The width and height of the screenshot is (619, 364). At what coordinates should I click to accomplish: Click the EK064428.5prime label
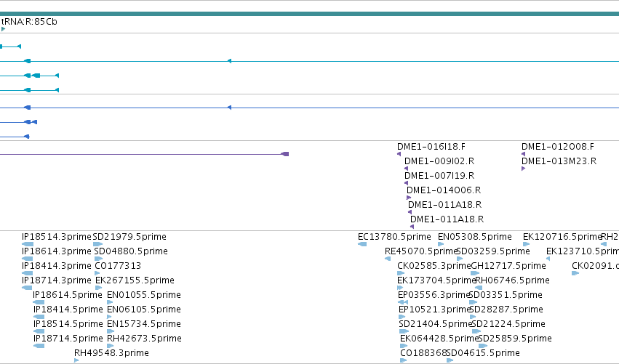[439, 339]
